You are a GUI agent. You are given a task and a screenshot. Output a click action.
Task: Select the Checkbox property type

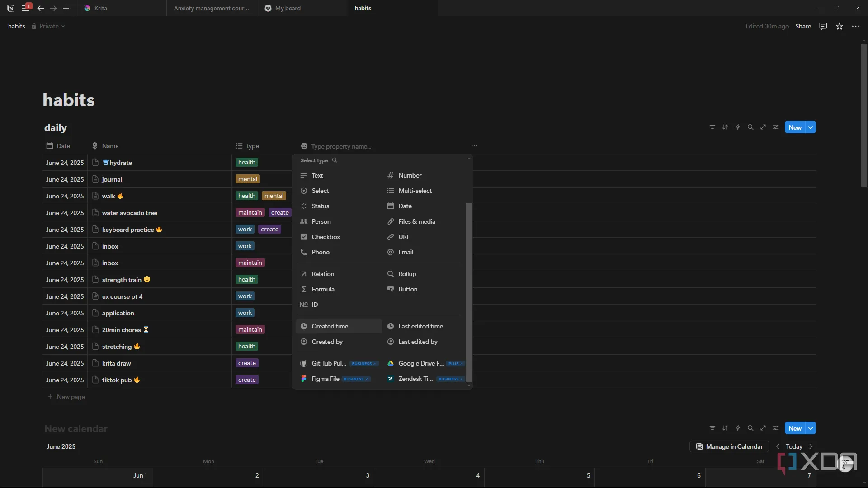coord(325,237)
